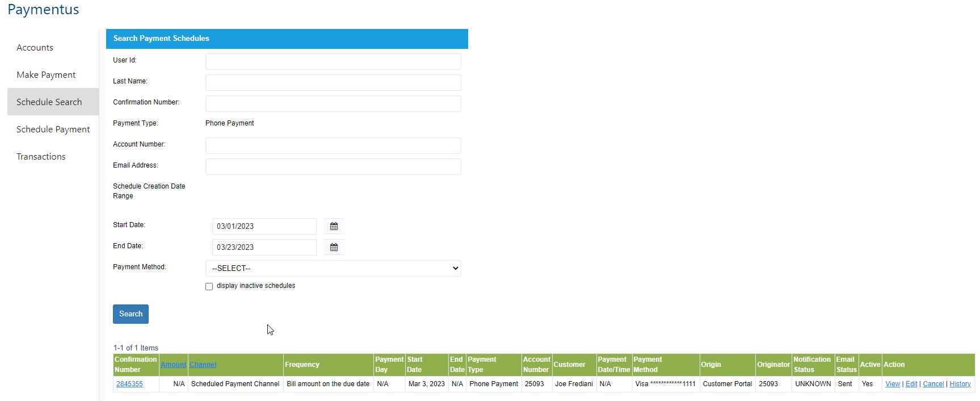Click View link in Action column
Image resolution: width=980 pixels, height=401 pixels.
[892, 384]
